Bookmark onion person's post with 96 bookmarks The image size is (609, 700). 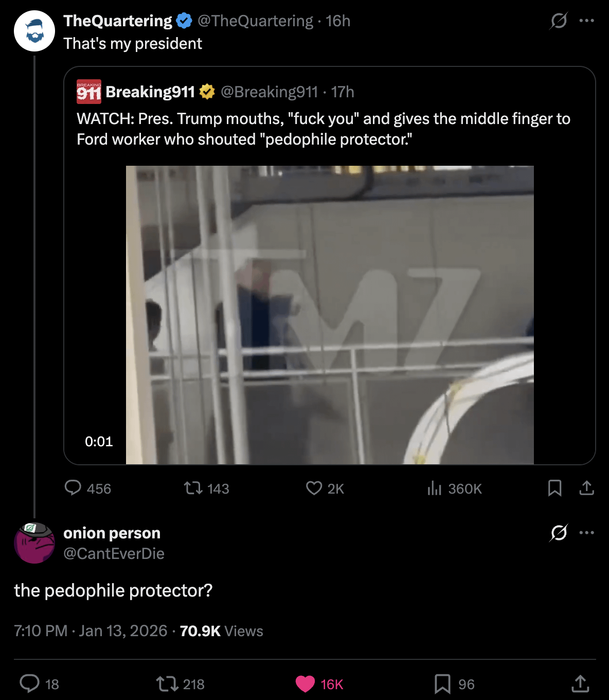(442, 684)
